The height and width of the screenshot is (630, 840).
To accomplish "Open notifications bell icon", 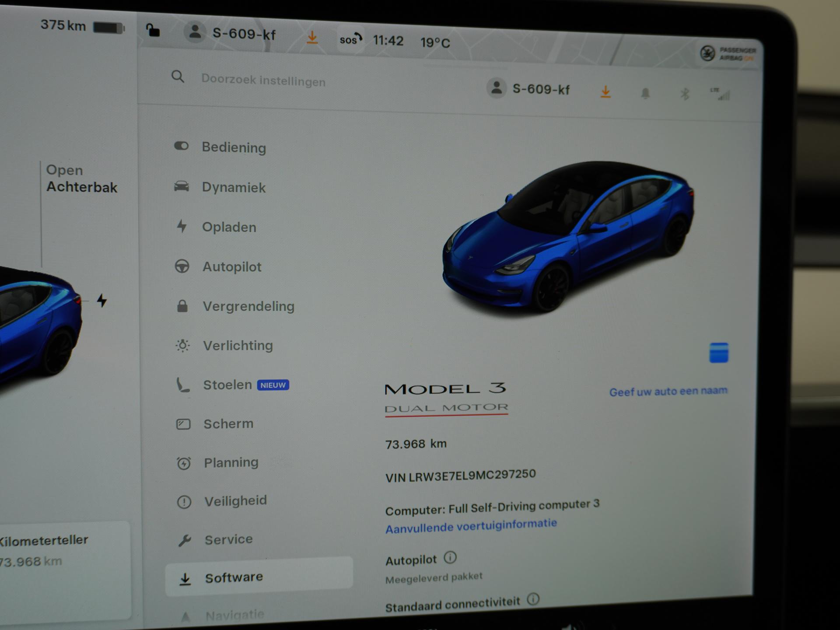I will [645, 93].
